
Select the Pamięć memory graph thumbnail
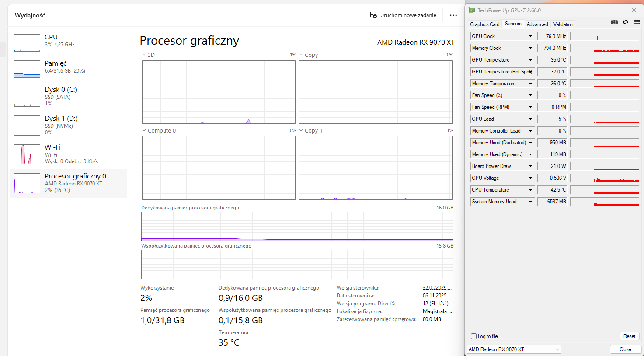click(27, 69)
